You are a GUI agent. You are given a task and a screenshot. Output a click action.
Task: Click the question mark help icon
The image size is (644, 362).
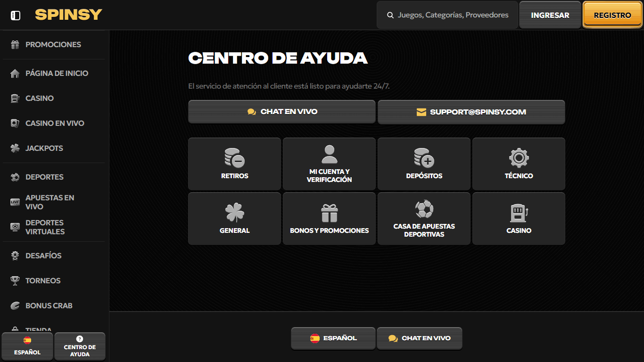tap(80, 339)
